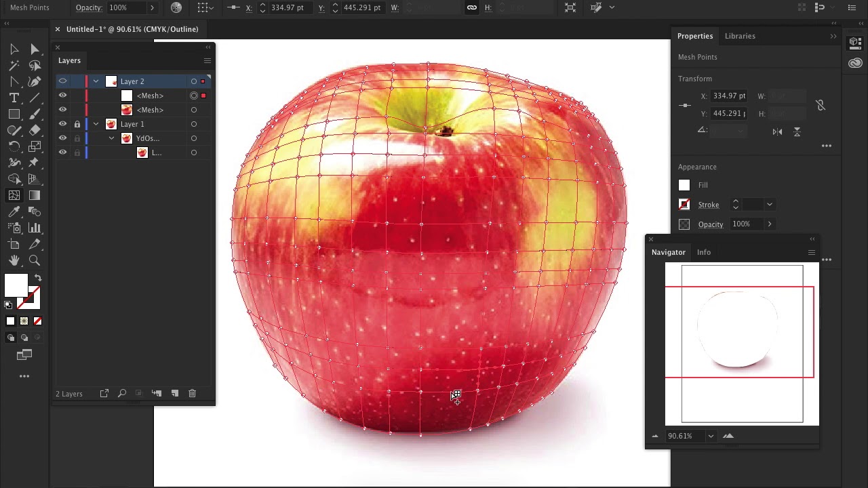Flip vertically in Transform section
Viewport: 868px width, 488px height.
797,131
